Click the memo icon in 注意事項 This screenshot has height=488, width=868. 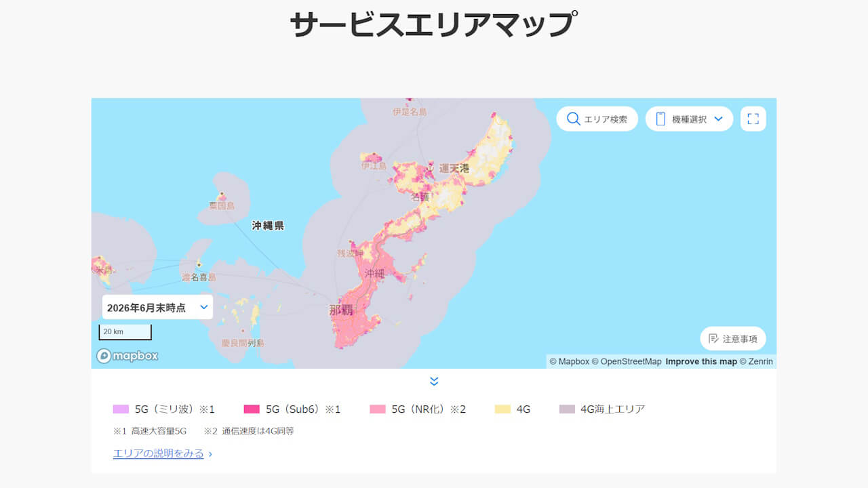pyautogui.click(x=713, y=339)
